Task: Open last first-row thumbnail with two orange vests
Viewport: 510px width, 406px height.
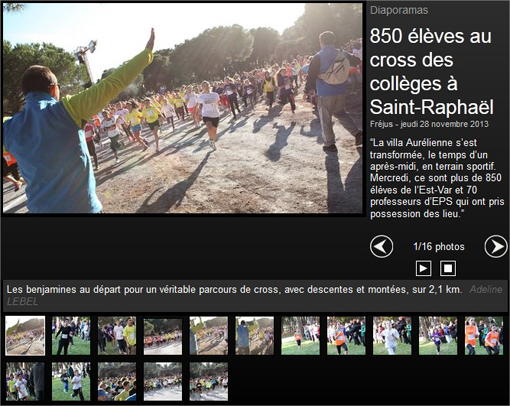Action: coord(484,336)
